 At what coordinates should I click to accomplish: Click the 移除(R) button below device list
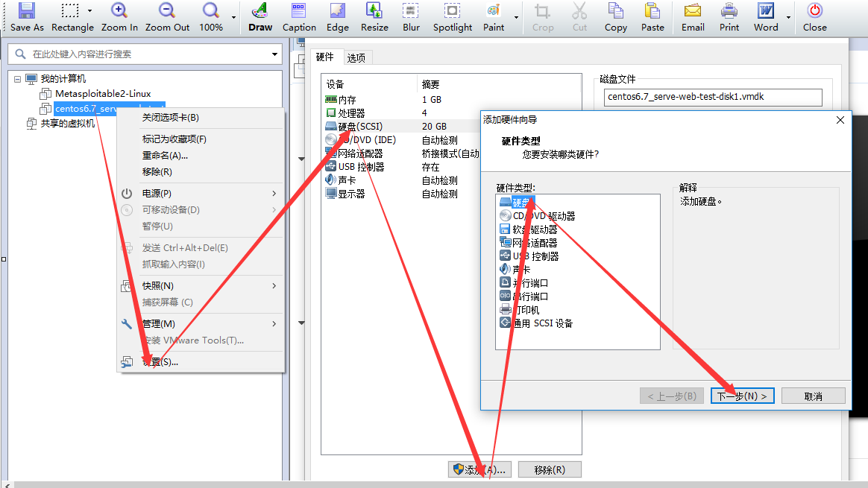tap(550, 469)
